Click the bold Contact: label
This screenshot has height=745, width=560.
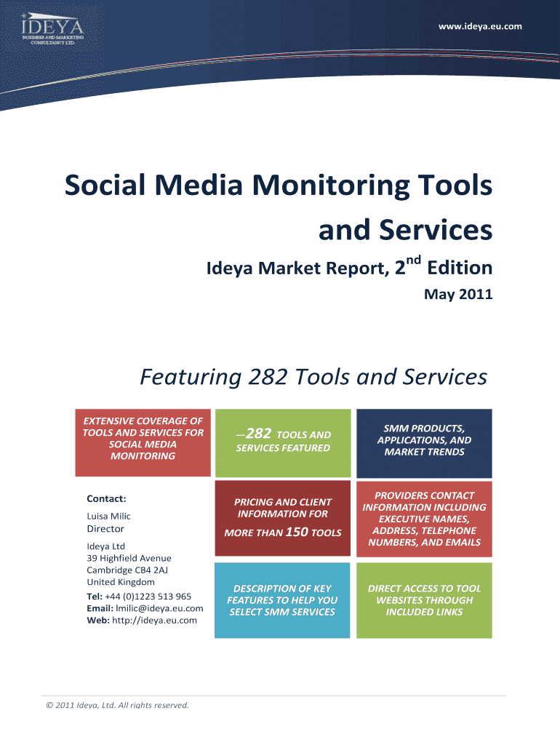coord(106,498)
